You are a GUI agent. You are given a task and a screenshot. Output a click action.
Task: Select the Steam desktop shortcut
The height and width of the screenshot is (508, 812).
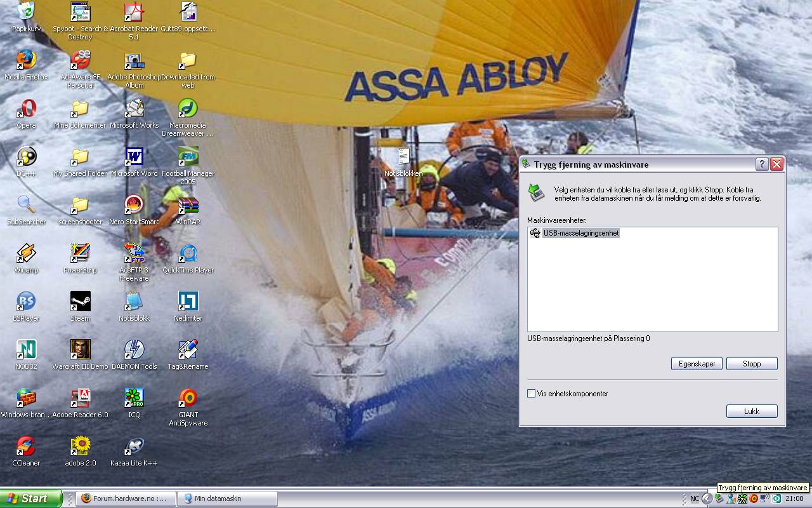(80, 302)
